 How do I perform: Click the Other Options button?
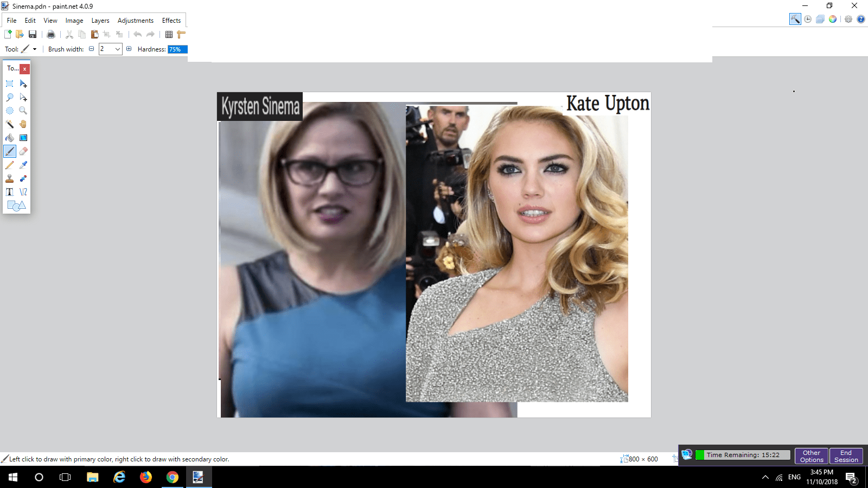click(x=811, y=456)
